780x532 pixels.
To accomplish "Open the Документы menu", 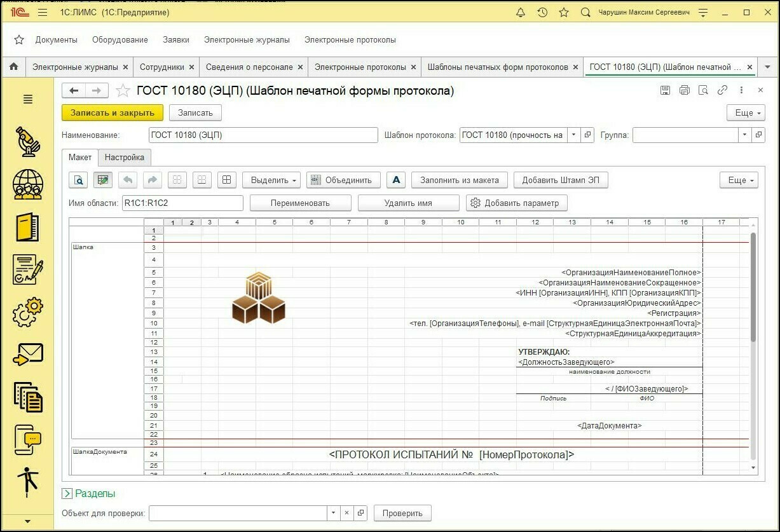I will [x=57, y=39].
